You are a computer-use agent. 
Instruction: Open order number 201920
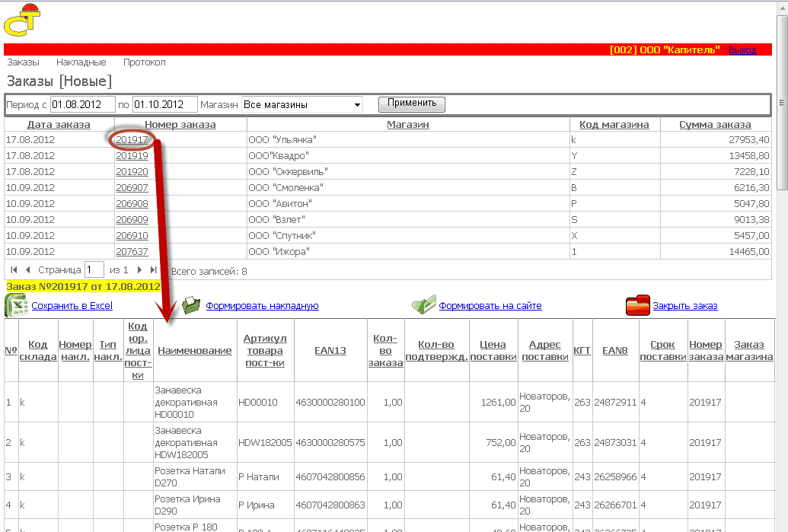tap(132, 172)
